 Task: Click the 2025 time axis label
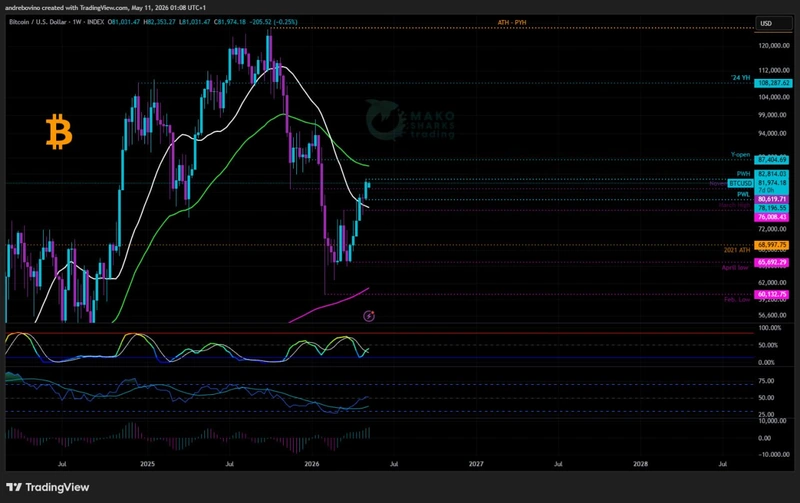147,464
